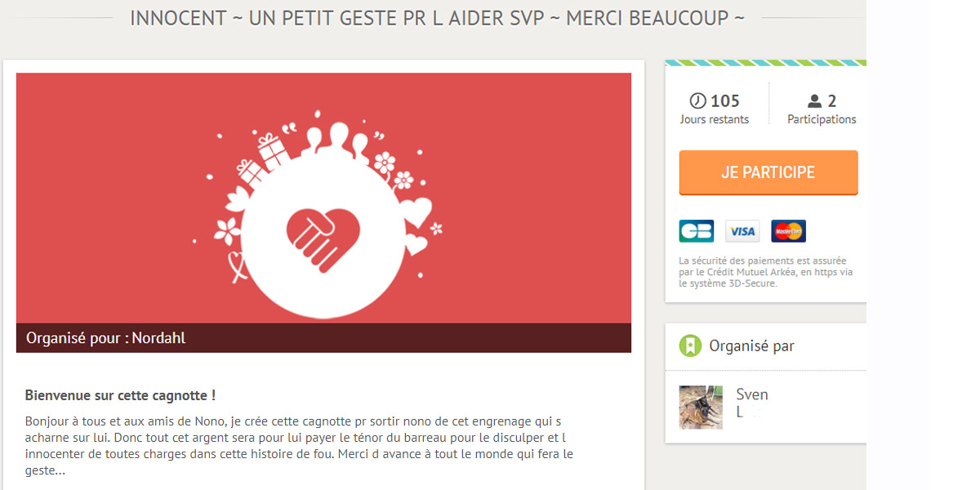The image size is (980, 490).
Task: Select the CB card payment icon
Action: click(696, 231)
